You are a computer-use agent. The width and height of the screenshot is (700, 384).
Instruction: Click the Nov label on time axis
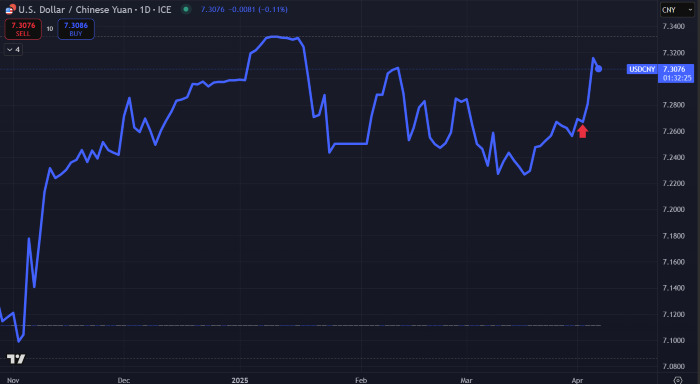point(13,380)
